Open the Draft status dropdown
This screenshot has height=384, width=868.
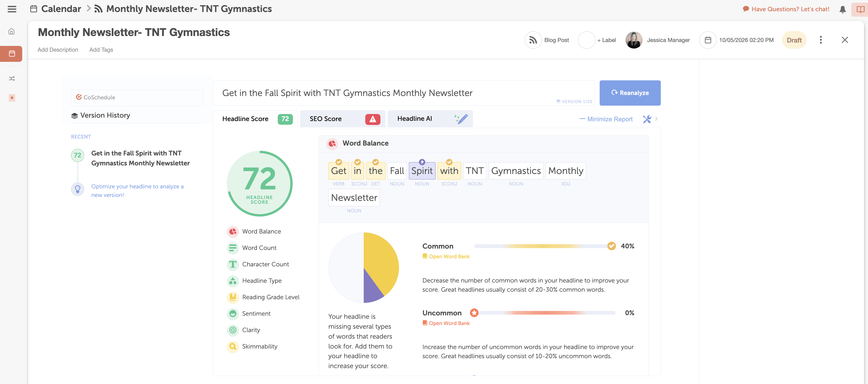point(794,40)
